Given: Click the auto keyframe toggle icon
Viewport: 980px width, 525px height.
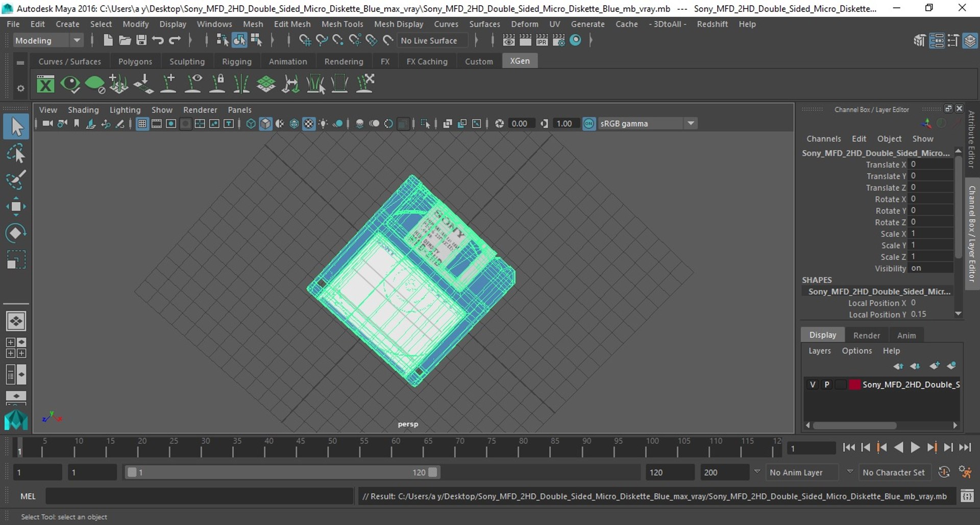Looking at the screenshot, I should [944, 472].
